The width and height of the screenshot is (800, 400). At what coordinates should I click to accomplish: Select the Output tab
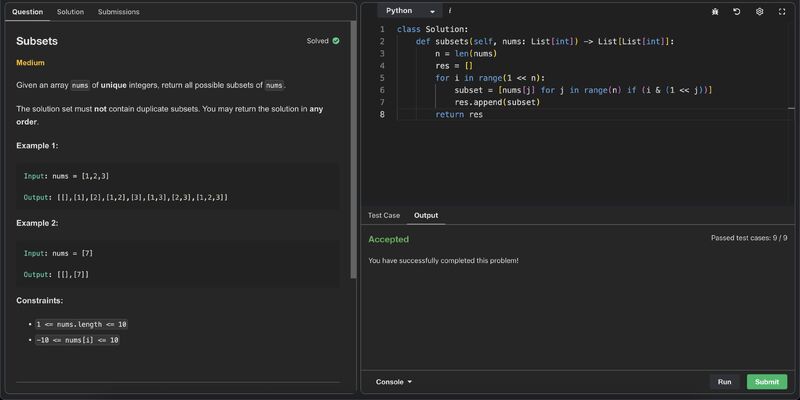pyautogui.click(x=426, y=215)
